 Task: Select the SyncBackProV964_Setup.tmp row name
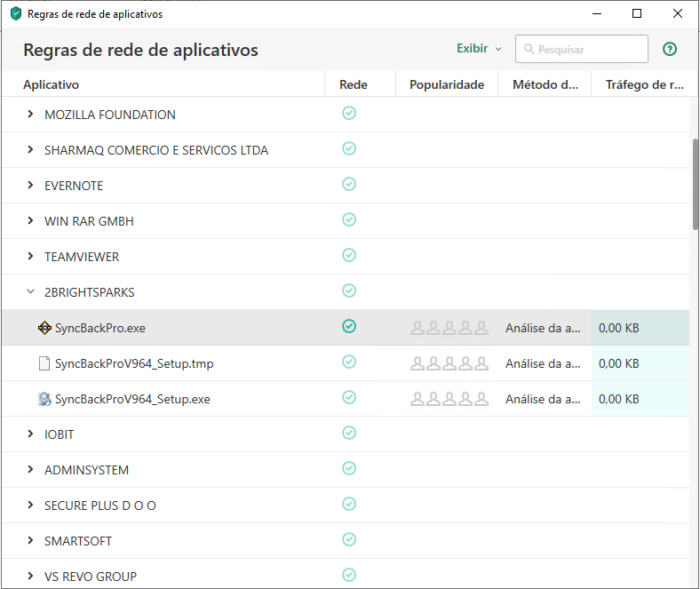pos(134,363)
